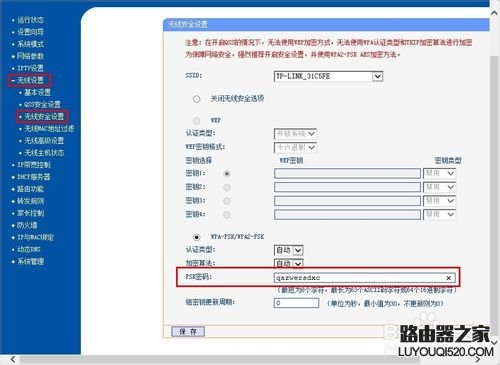This screenshot has height=365, width=500.
Task: Click the PSK密码 input field
Action: (364, 278)
